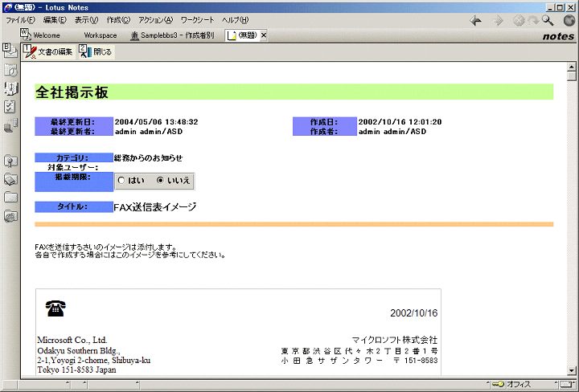Click the notes logo at top right
Screen dimensions: 579x392
tap(558, 36)
